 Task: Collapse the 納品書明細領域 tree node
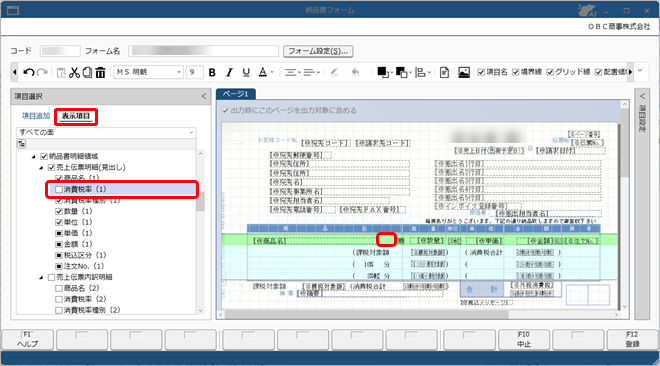point(34,156)
